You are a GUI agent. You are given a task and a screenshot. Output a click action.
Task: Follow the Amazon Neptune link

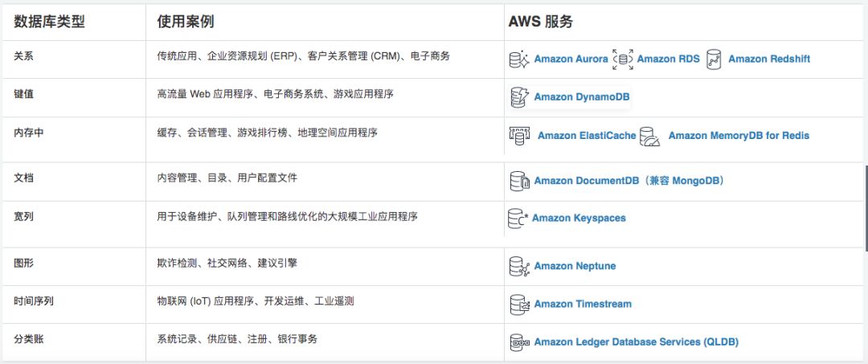[575, 266]
